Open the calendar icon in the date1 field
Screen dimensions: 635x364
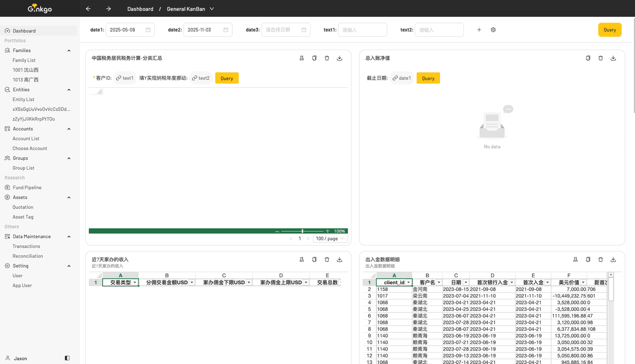coord(148,30)
